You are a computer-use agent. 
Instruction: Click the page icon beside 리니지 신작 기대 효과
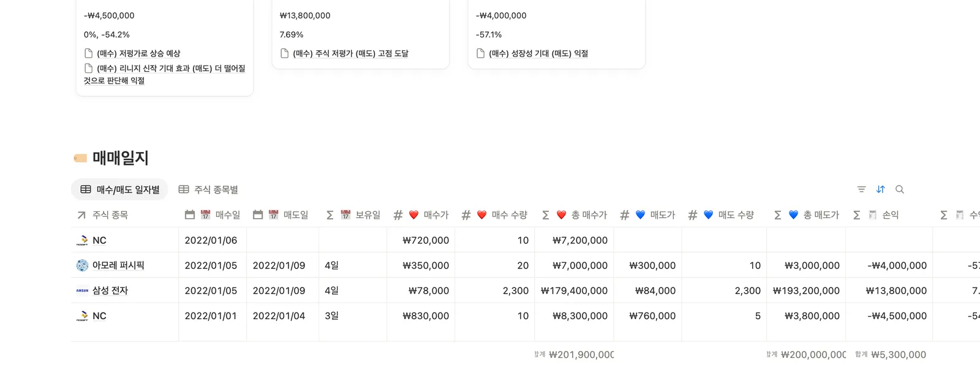click(89, 68)
